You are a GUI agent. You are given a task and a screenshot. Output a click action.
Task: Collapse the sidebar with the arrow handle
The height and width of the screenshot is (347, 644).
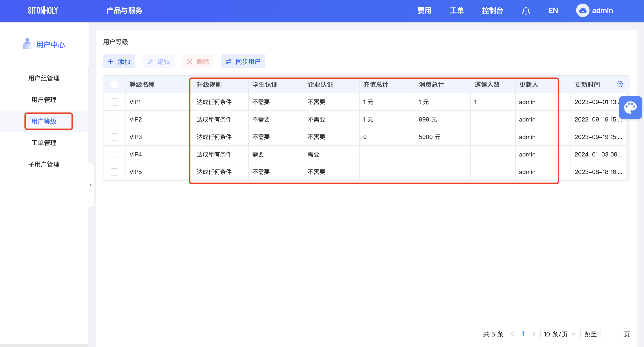coord(91,185)
